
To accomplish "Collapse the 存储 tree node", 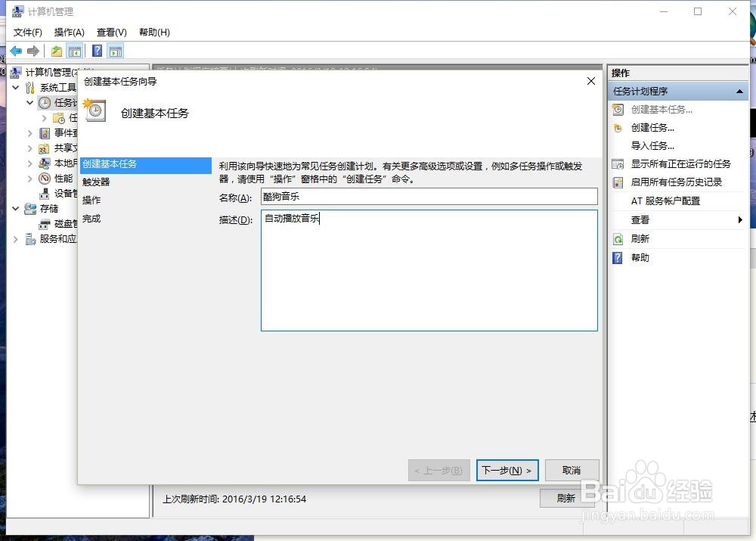I will click(x=15, y=209).
